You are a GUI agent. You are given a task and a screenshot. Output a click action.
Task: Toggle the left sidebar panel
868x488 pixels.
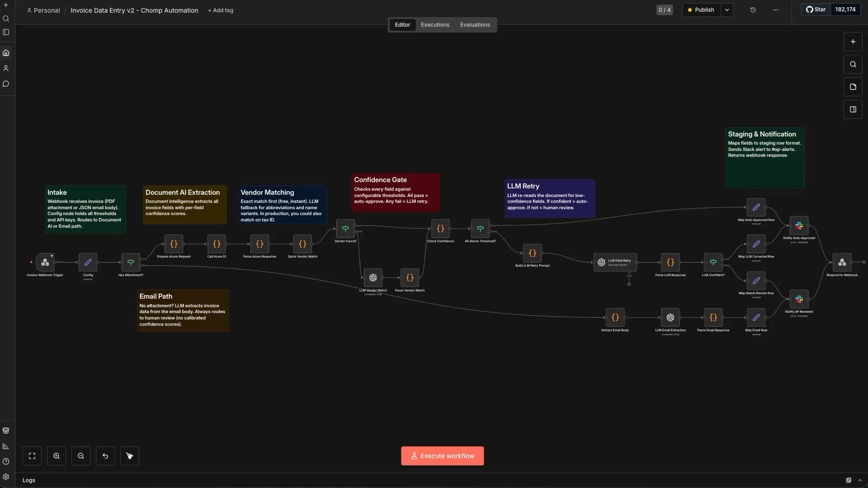click(x=6, y=32)
